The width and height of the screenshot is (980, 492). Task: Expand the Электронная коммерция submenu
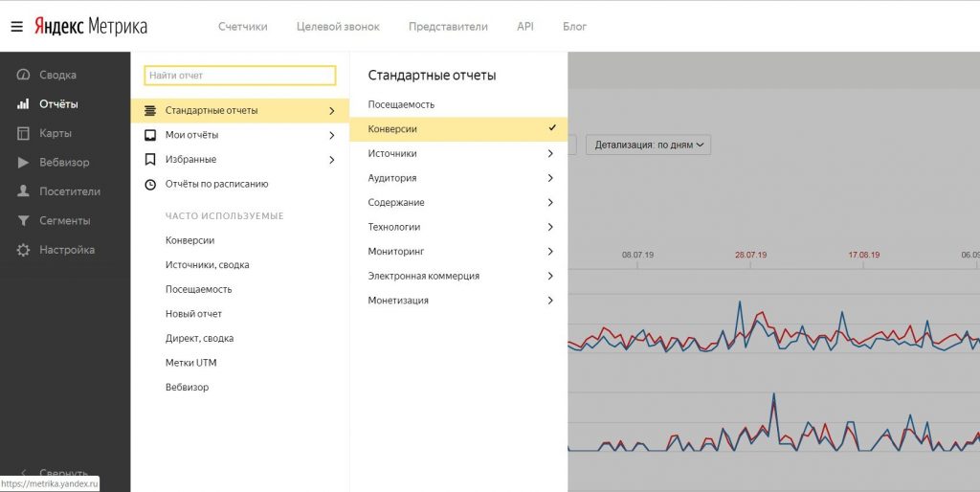550,276
